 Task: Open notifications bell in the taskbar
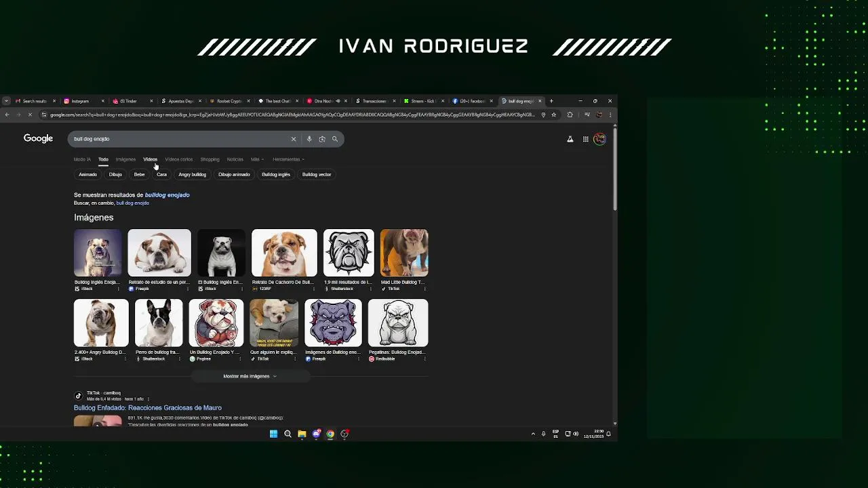click(608, 434)
